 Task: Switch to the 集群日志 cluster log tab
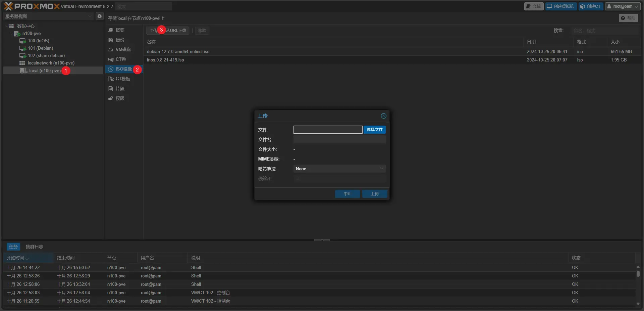(35, 247)
